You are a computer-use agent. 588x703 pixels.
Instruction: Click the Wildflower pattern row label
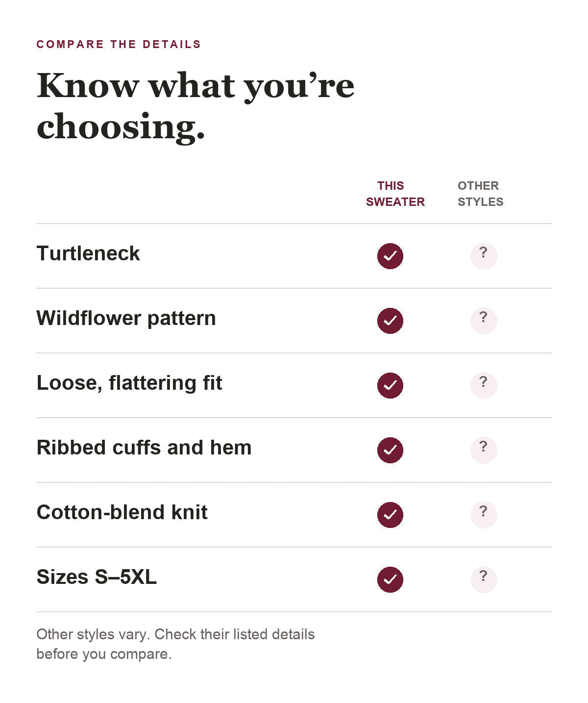(x=126, y=319)
